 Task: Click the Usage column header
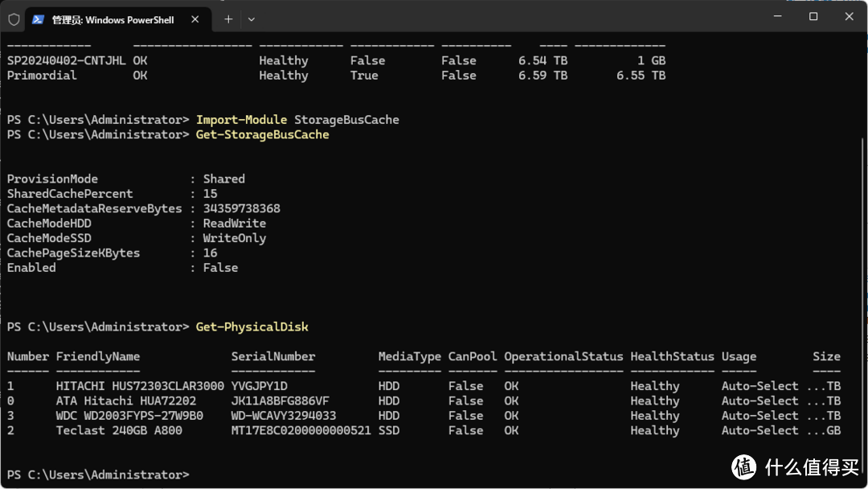point(739,356)
